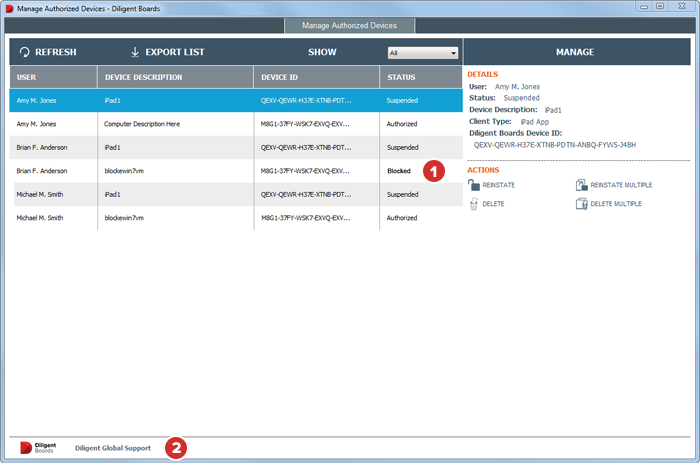This screenshot has width=700, height=463.
Task: Click the Delete trash can icon
Action: coord(474,204)
